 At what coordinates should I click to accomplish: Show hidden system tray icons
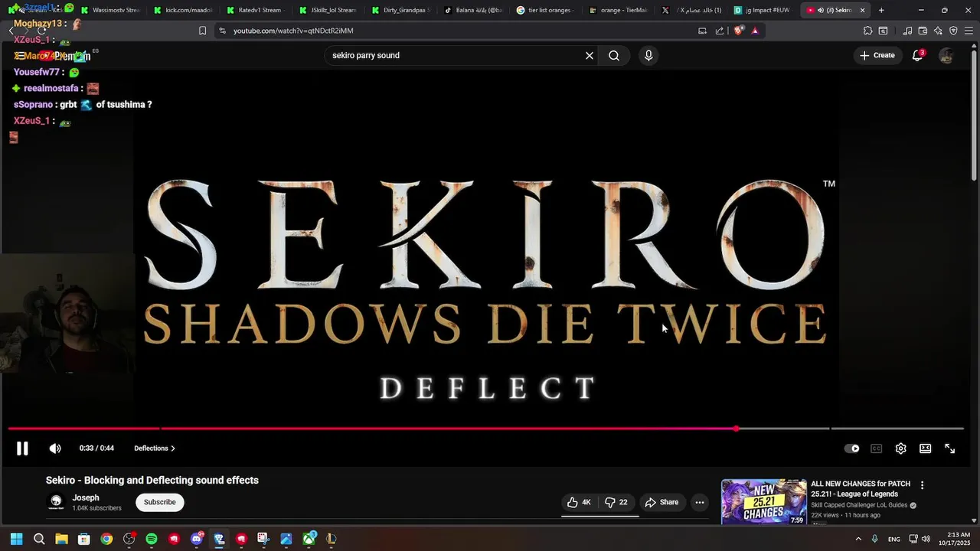pos(858,539)
